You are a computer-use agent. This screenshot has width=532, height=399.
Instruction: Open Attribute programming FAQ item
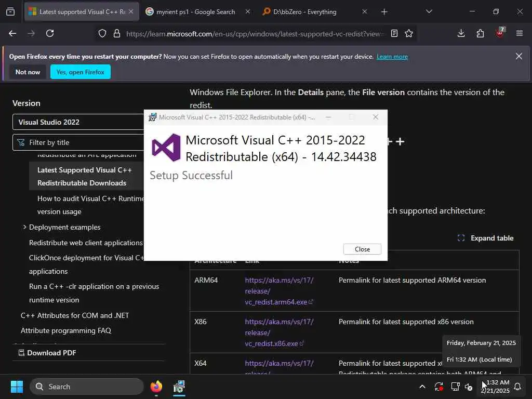click(x=66, y=331)
